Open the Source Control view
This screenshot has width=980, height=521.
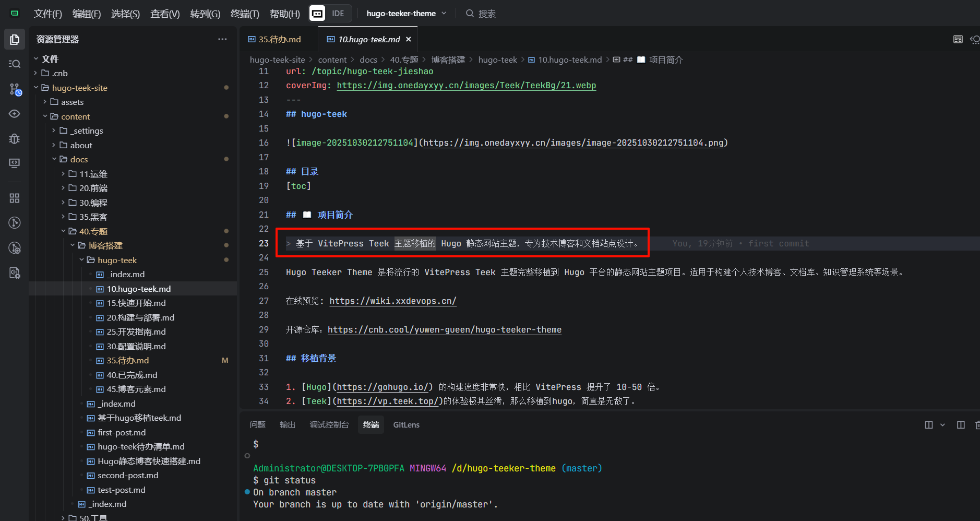(x=15, y=89)
